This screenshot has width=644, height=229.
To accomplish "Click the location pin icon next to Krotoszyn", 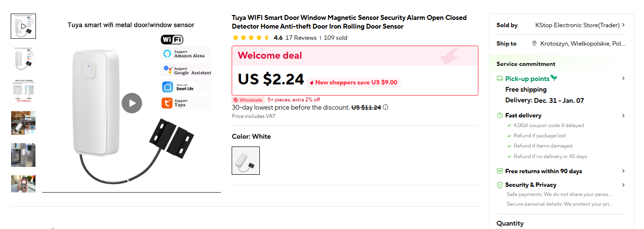I will click(534, 44).
